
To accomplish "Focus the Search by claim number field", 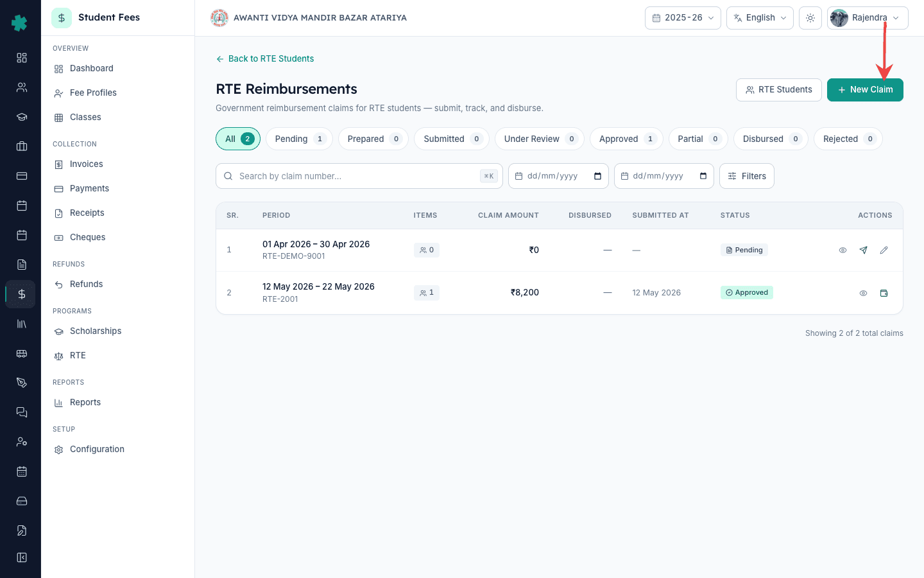I will coord(359,176).
